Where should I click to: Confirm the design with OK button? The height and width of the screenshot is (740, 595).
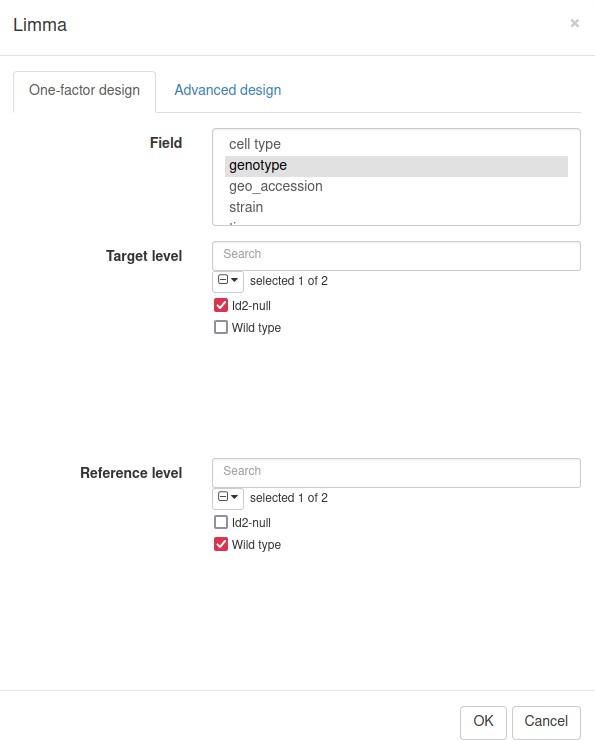pos(483,721)
